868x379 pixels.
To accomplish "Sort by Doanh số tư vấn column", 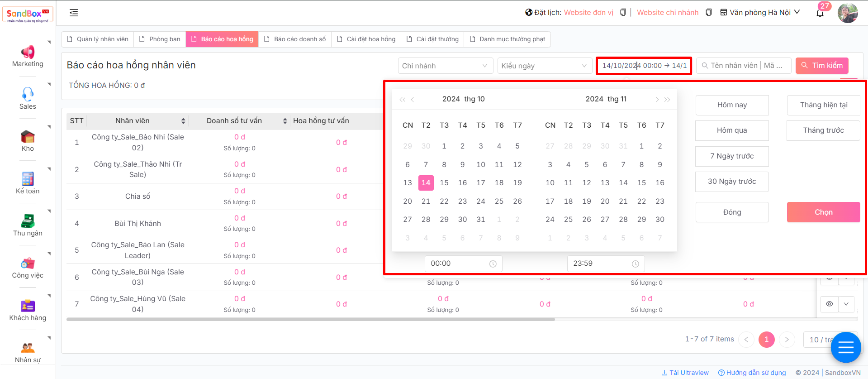I will [285, 121].
